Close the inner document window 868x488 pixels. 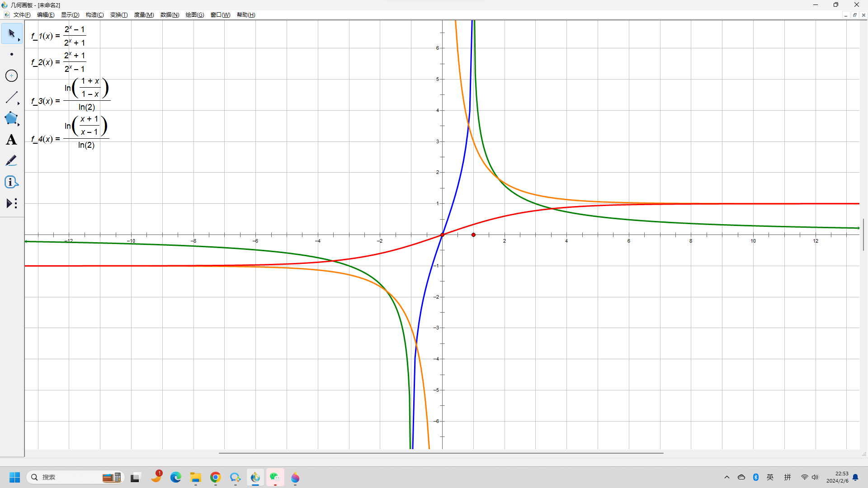click(863, 15)
